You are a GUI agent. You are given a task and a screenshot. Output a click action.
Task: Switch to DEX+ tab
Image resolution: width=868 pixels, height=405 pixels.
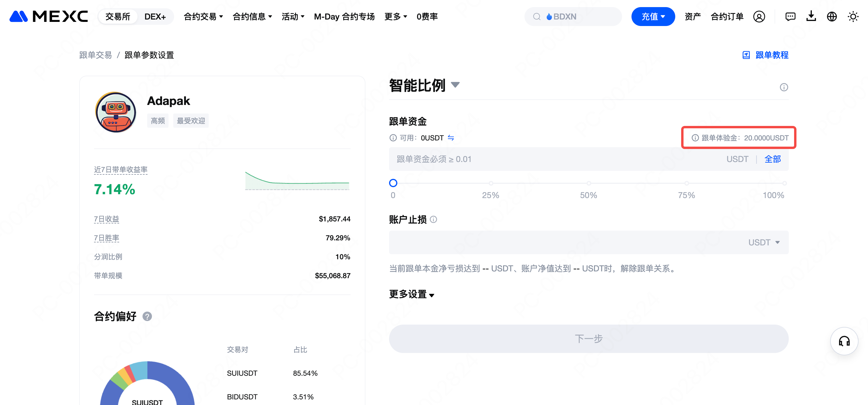[155, 17]
